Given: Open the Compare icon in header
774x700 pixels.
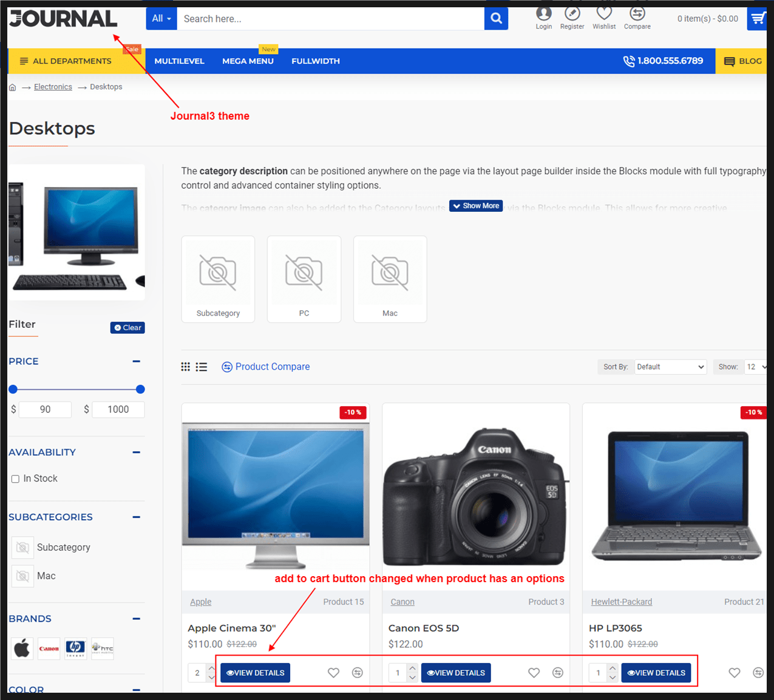Looking at the screenshot, I should click(x=637, y=18).
